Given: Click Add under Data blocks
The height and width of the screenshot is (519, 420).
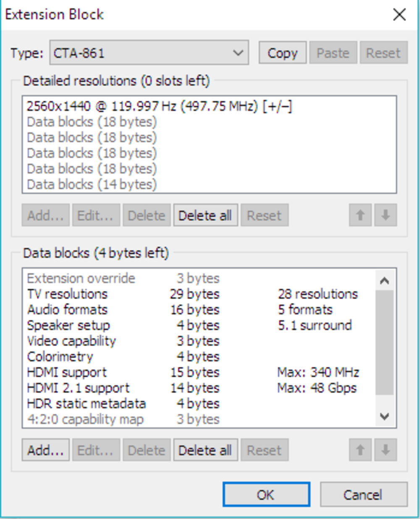Looking at the screenshot, I should click(x=45, y=451).
